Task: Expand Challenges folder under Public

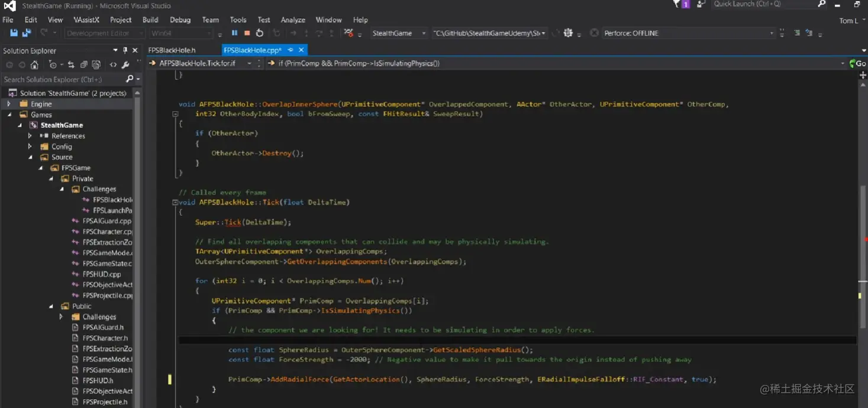Action: coord(61,317)
